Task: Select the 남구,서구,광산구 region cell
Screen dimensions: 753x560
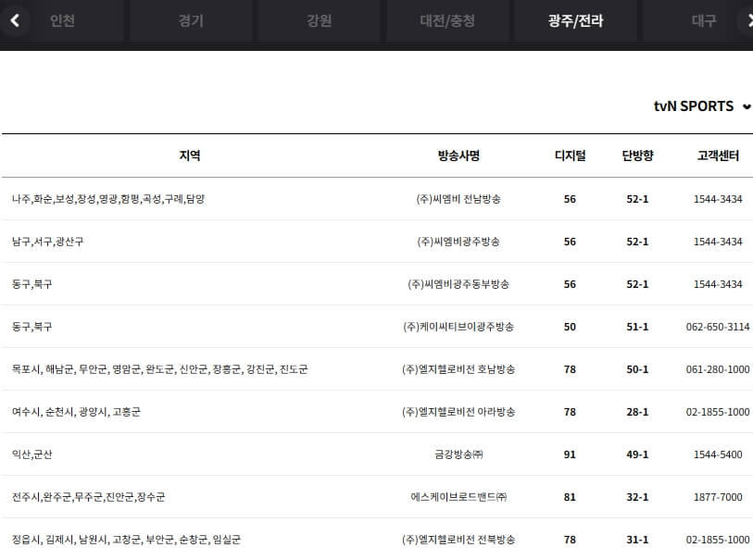Action: pyautogui.click(x=47, y=242)
